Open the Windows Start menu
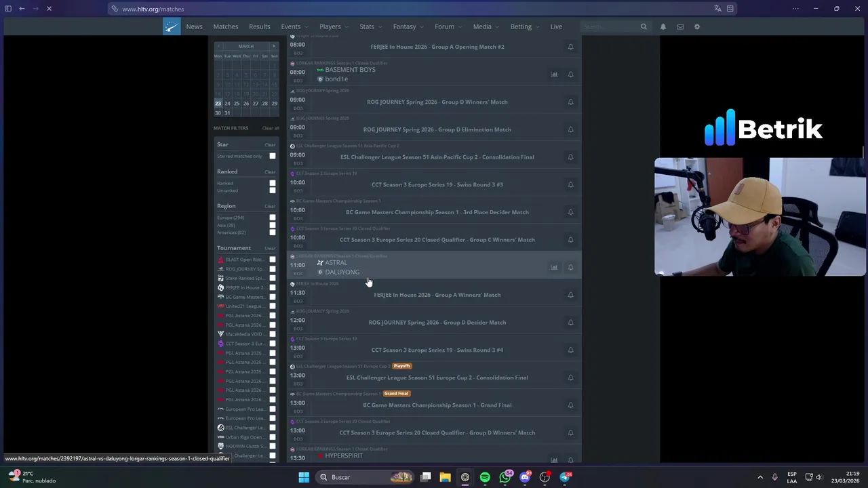868x488 pixels. (304, 477)
